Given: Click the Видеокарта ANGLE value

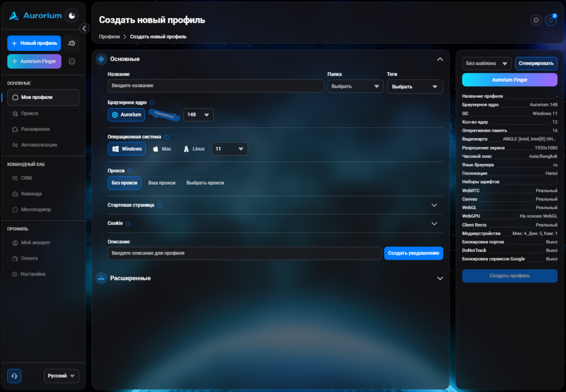Looking at the screenshot, I should pos(530,139).
